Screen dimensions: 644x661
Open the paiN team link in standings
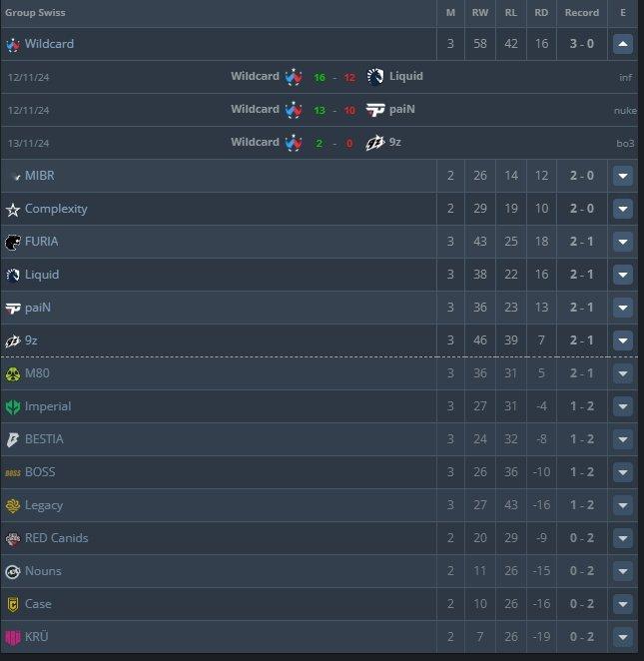coord(38,308)
